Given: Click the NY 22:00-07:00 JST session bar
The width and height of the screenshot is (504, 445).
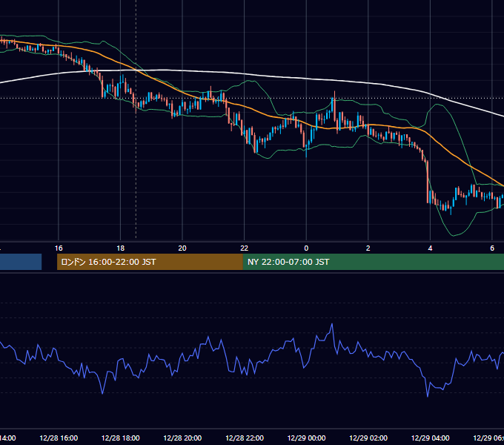Looking at the screenshot, I should (373, 262).
